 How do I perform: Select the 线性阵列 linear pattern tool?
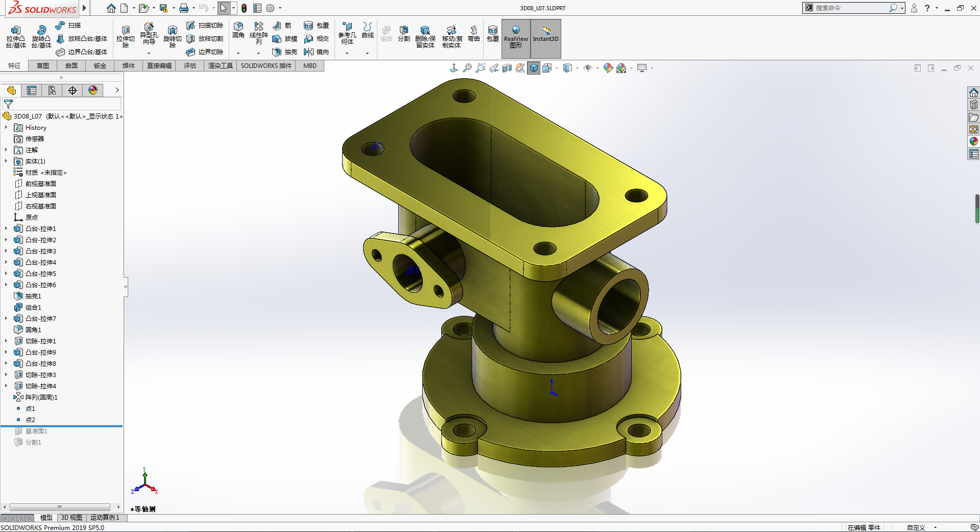tap(259, 33)
